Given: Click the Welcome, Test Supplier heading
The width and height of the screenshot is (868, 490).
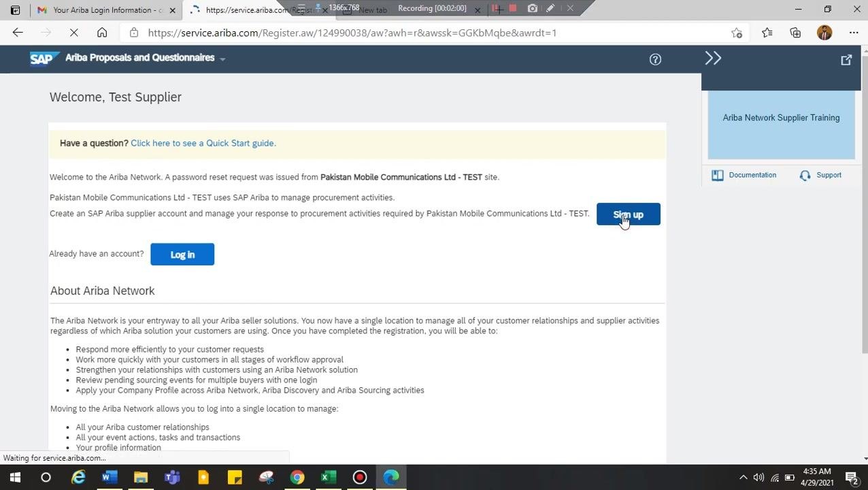Looking at the screenshot, I should (x=116, y=97).
